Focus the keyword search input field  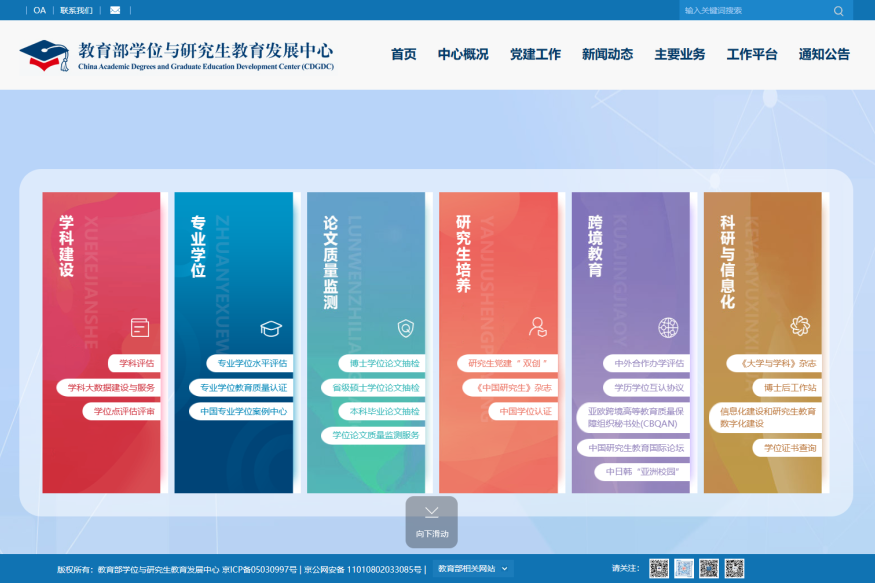tap(756, 11)
